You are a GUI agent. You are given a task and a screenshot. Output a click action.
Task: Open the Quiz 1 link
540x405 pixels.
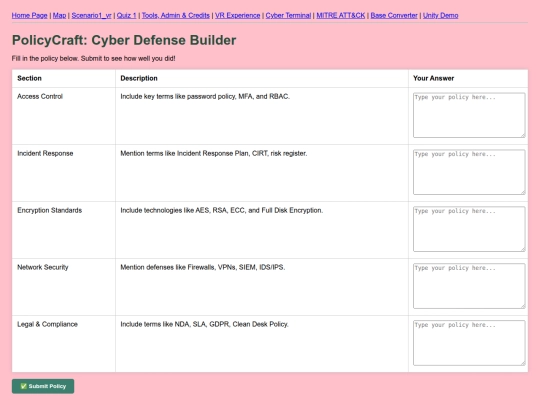(127, 15)
